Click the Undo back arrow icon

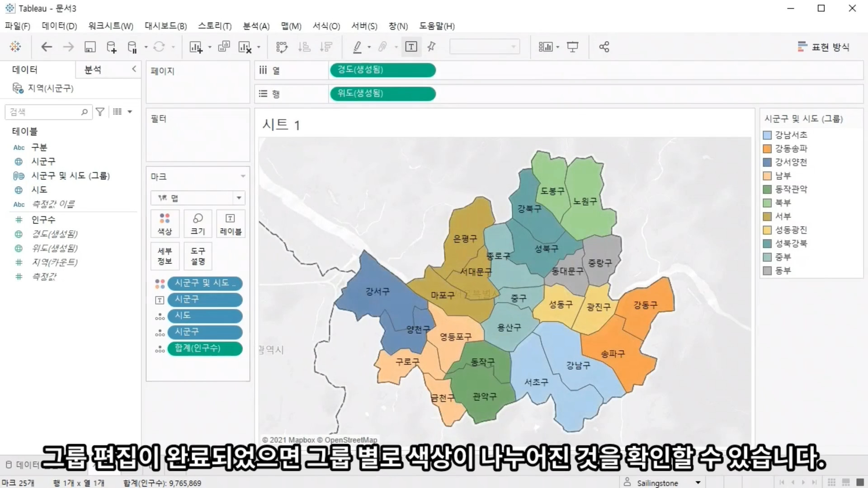click(x=47, y=47)
